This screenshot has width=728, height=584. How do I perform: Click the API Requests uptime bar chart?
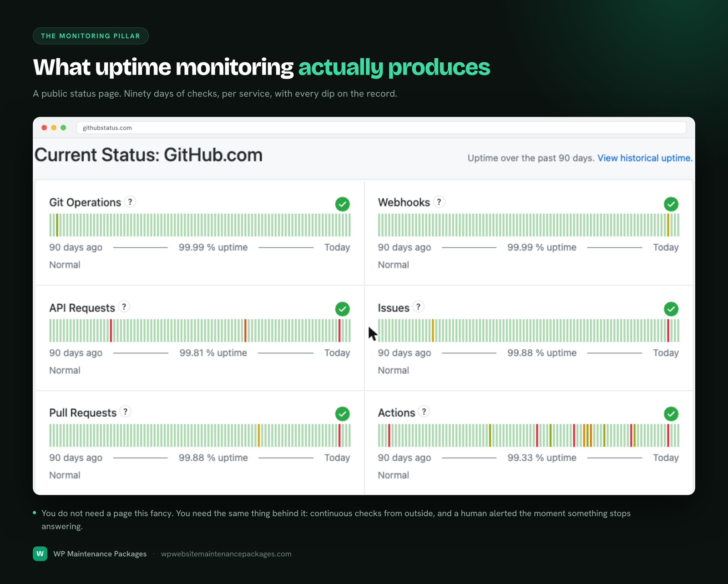click(200, 331)
